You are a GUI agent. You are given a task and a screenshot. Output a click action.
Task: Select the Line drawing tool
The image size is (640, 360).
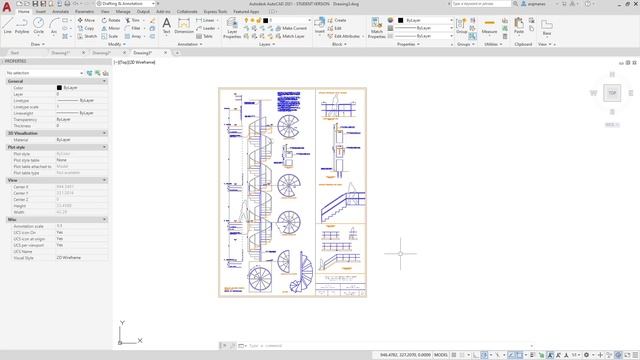pos(7,25)
